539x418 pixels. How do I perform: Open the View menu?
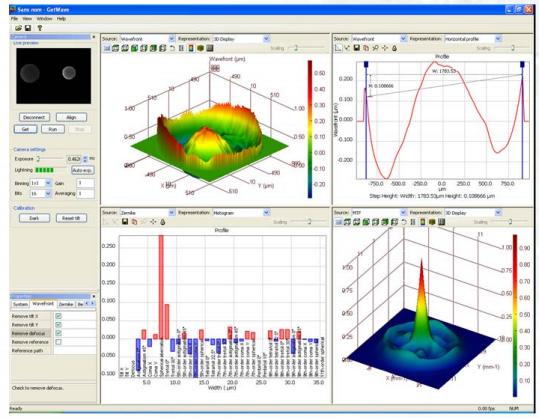click(27, 19)
